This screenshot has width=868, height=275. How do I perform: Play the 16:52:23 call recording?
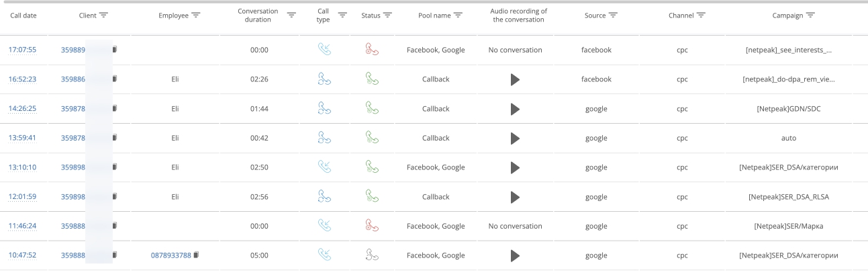coord(515,79)
